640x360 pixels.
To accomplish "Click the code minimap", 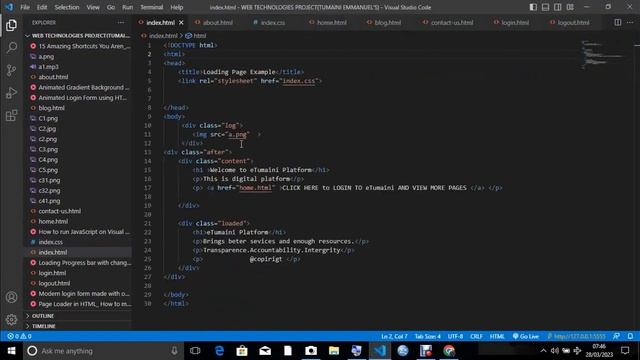I will (602, 55).
